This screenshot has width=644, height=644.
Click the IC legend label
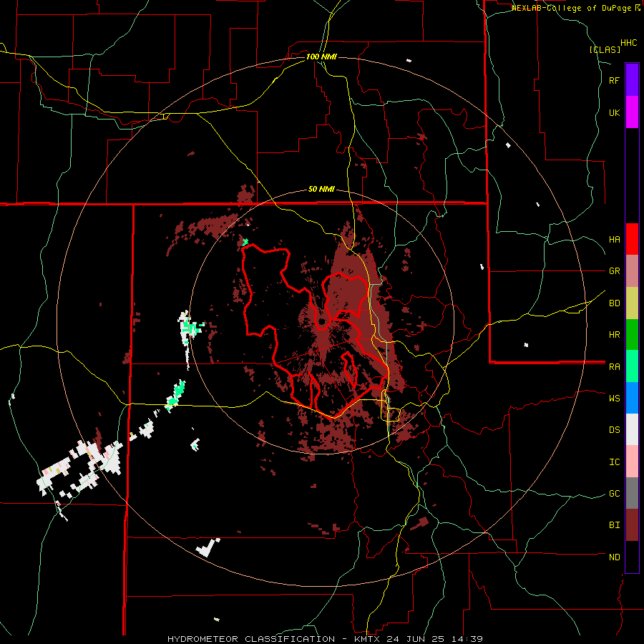(x=614, y=462)
